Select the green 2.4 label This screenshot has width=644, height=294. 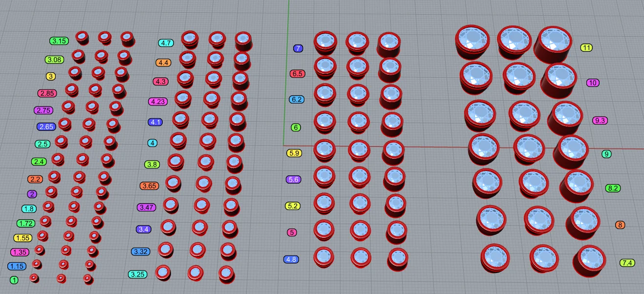39,162
